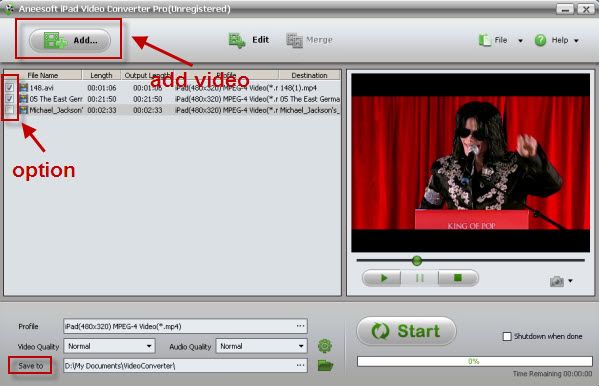Open the Help menu

(557, 40)
